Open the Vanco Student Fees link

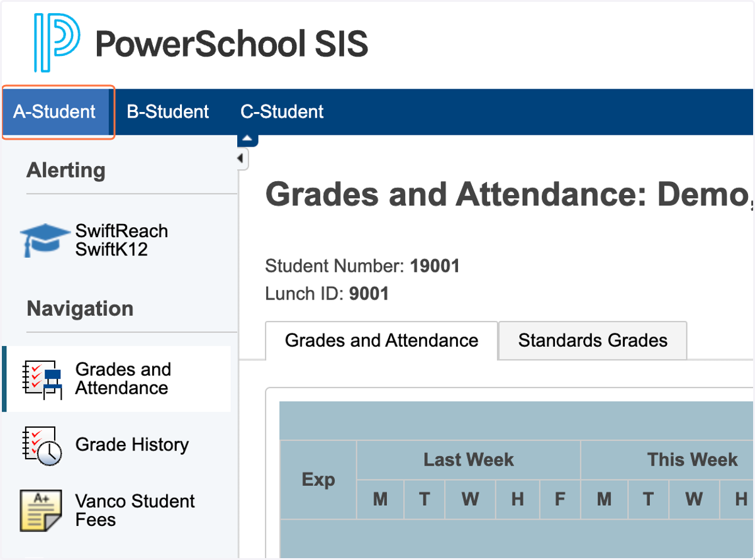tap(135, 510)
